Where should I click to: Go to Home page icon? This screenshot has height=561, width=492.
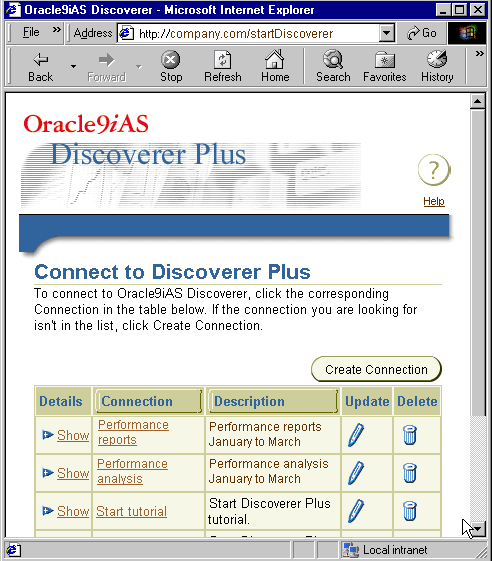click(x=274, y=59)
